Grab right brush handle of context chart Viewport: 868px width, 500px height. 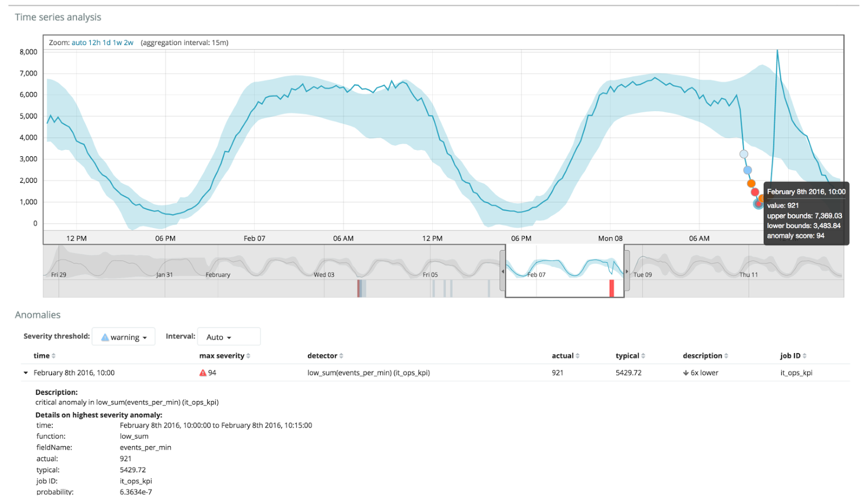click(627, 271)
